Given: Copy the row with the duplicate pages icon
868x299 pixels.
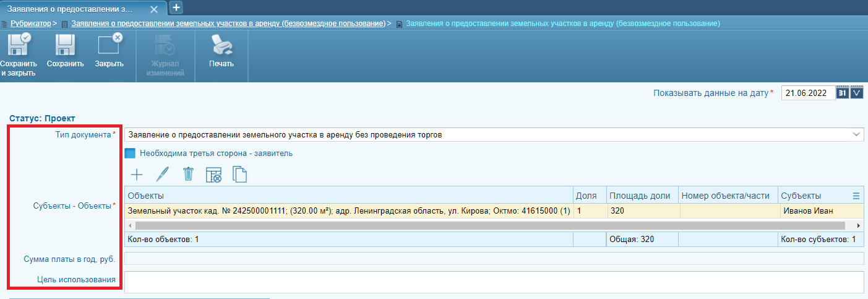Looking at the screenshot, I should (239, 175).
